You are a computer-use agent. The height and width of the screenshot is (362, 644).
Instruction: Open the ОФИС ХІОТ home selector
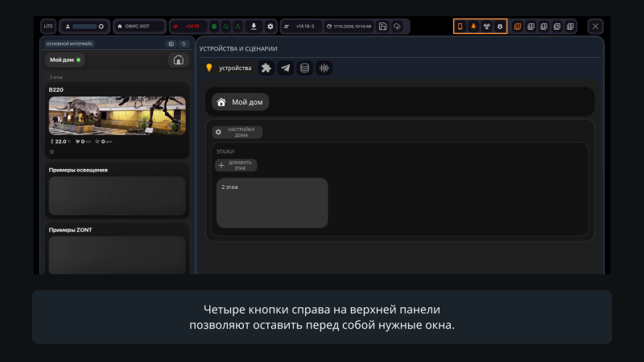click(x=139, y=27)
